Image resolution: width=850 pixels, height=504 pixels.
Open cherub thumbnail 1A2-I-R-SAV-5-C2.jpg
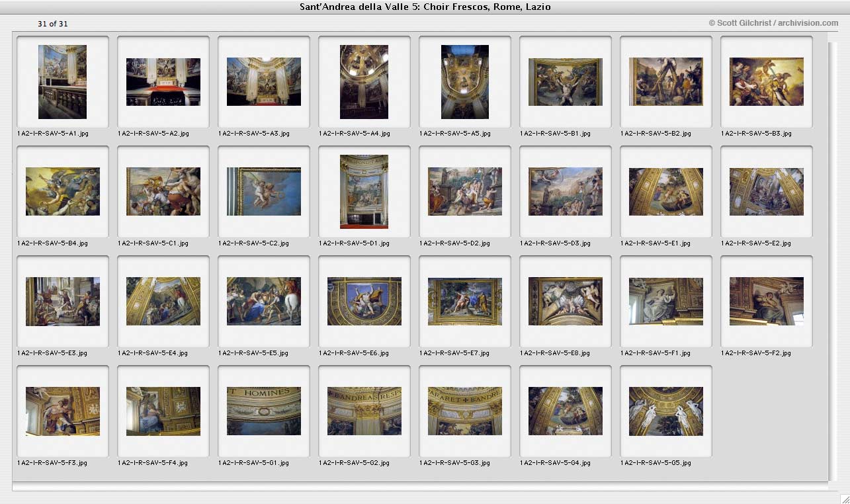(x=264, y=192)
